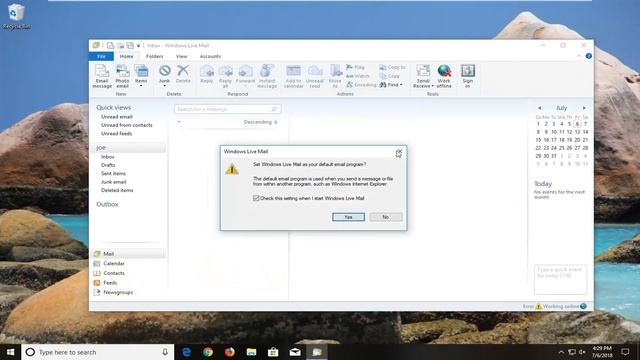
Task: Click the Error warning in status bar
Action: click(532, 306)
